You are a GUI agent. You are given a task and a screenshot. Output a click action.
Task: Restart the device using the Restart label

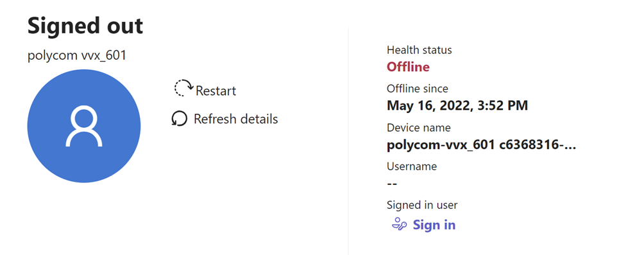coord(216,91)
